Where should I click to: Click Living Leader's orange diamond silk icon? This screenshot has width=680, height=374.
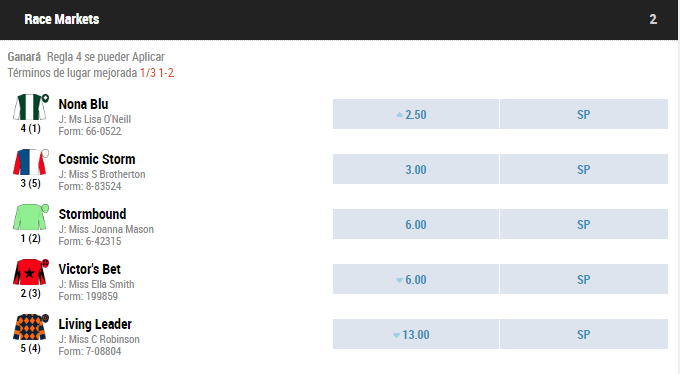click(x=30, y=327)
